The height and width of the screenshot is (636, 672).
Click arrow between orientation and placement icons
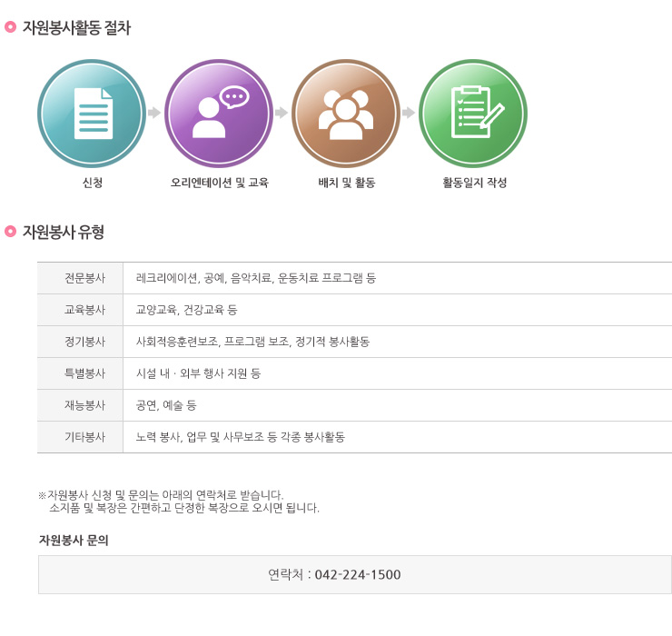pyautogui.click(x=282, y=113)
